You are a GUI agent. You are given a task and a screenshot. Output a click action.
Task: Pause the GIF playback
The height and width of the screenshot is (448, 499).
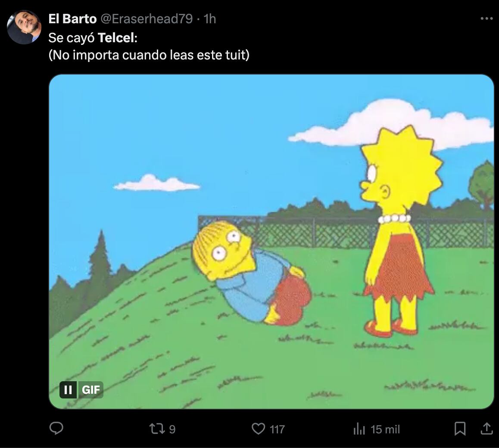coord(68,390)
